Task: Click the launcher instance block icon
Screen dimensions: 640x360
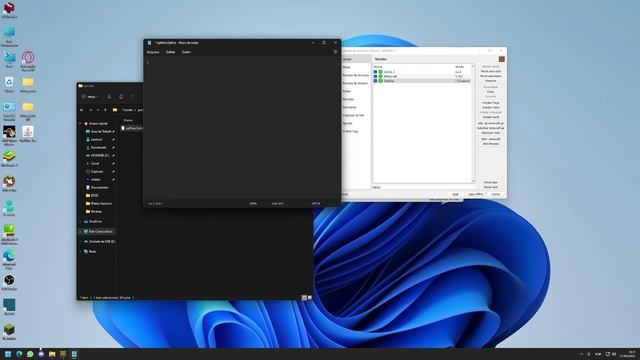Action: tap(502, 59)
